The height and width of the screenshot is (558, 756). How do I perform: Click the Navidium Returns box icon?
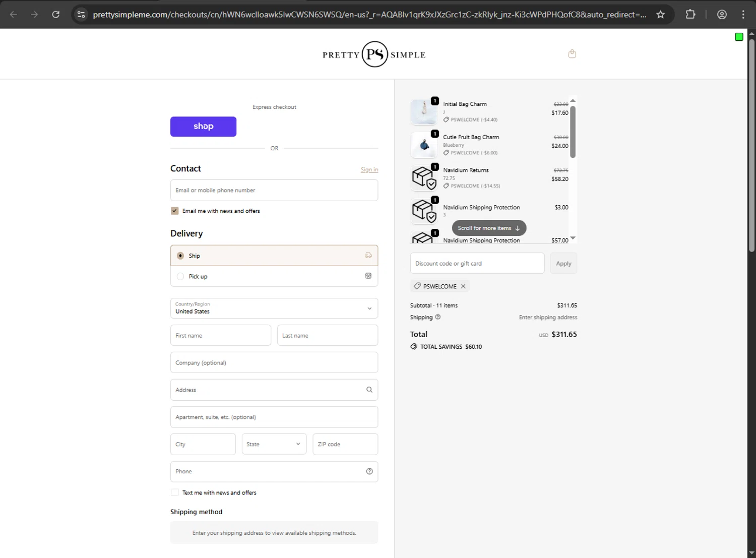(424, 178)
